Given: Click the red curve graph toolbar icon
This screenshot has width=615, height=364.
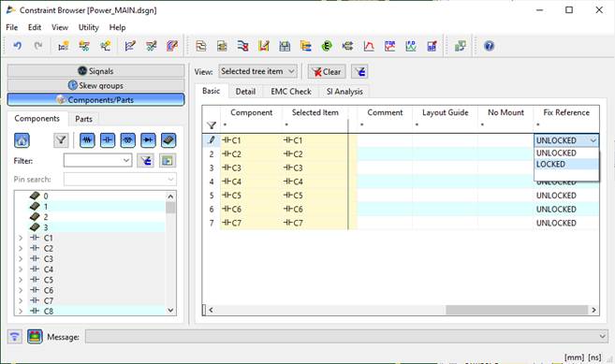Looking at the screenshot, I should pyautogui.click(x=369, y=46).
